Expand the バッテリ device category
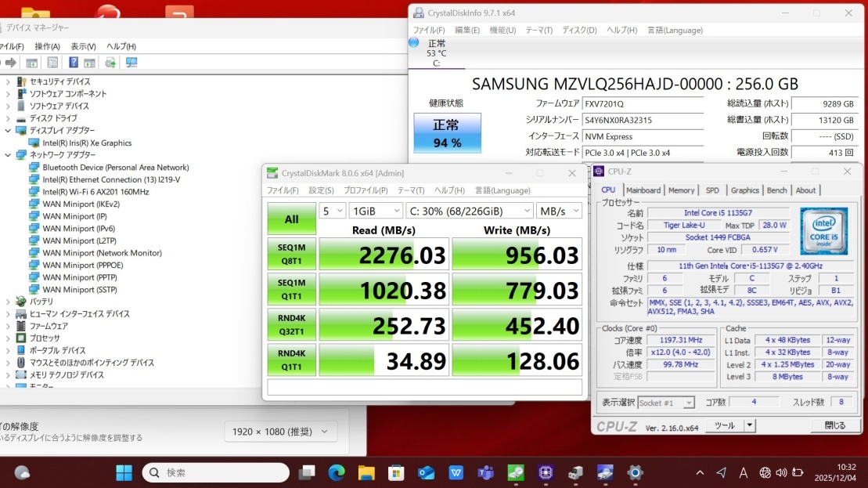Image resolution: width=868 pixels, height=488 pixels. point(8,302)
